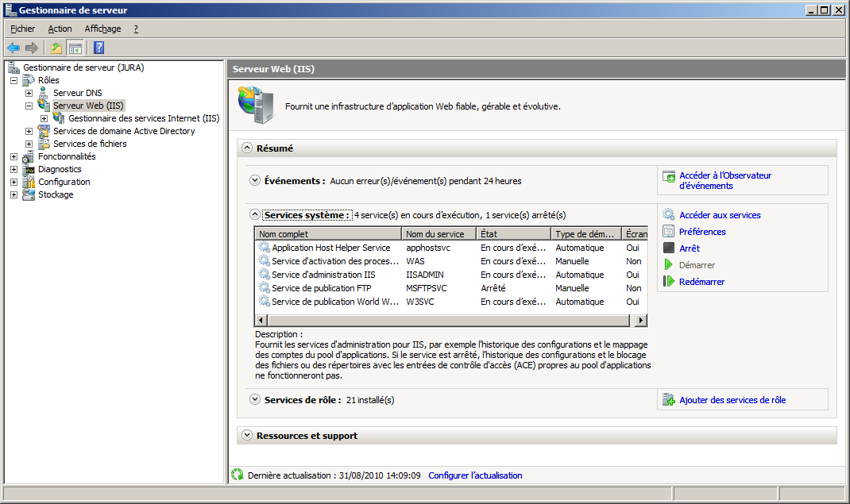The height and width of the screenshot is (504, 850).
Task: Collapse the Résumé section chevron
Action: click(247, 148)
